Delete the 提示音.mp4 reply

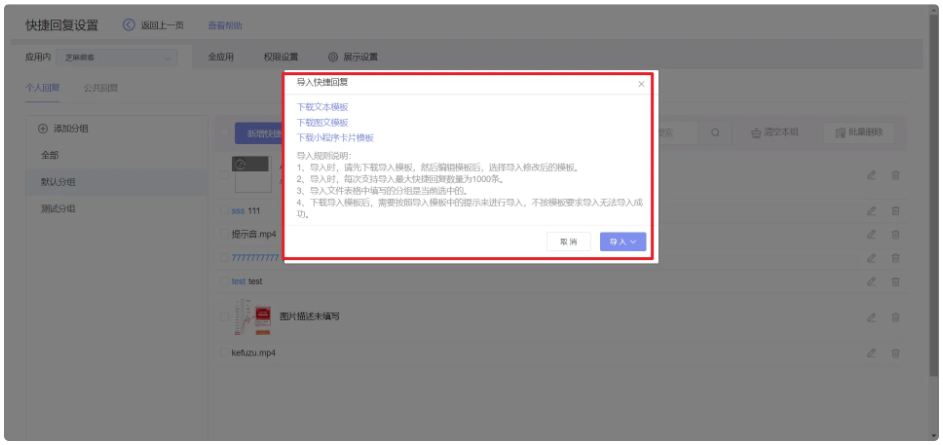click(895, 235)
